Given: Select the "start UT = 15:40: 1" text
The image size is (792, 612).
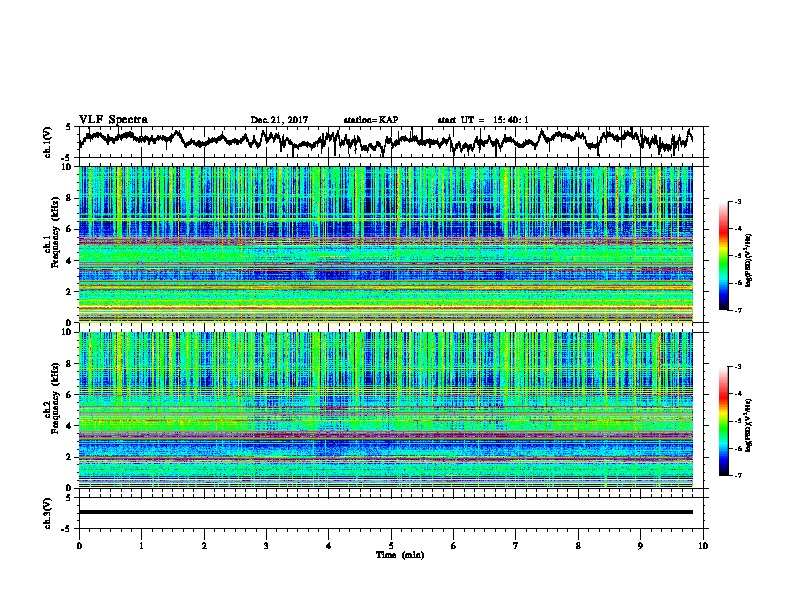Looking at the screenshot, I should click(x=483, y=120).
